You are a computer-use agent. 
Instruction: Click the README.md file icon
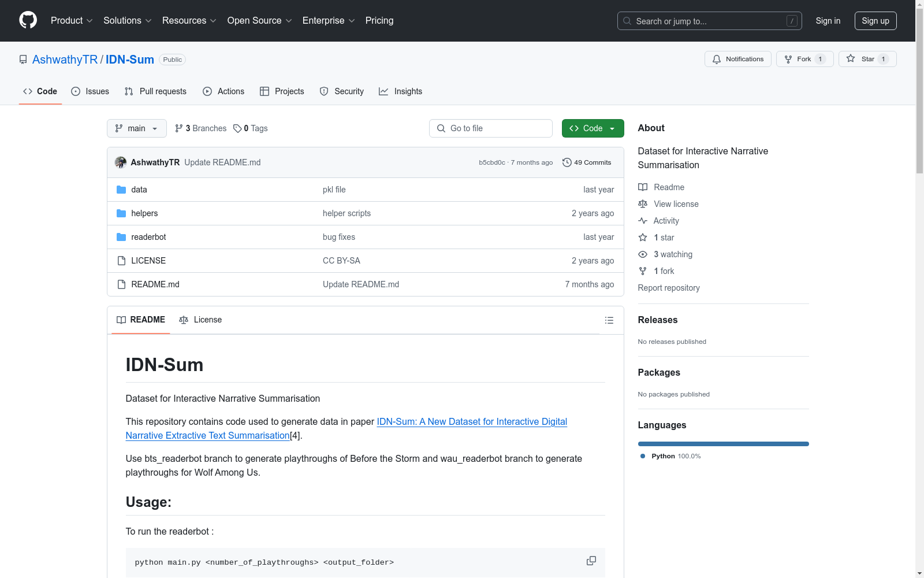click(x=121, y=284)
